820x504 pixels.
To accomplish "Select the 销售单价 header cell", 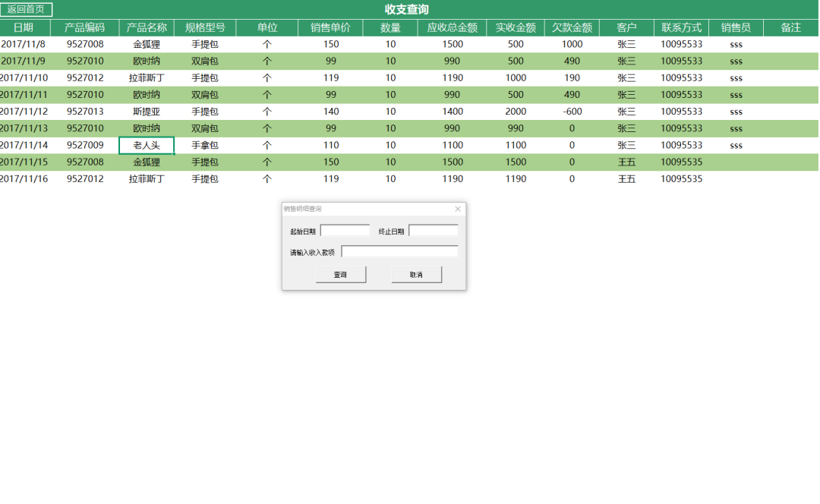I will pyautogui.click(x=330, y=28).
